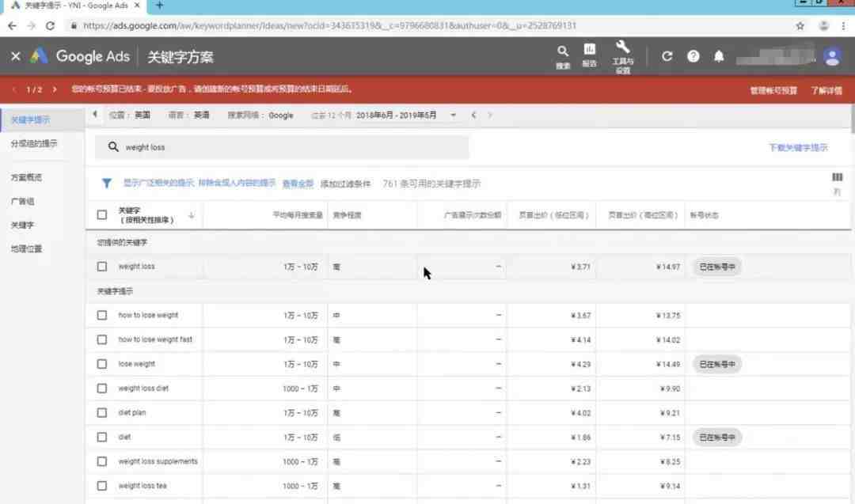Open the help question mark icon
This screenshot has width=855, height=504.
pyautogui.click(x=693, y=56)
